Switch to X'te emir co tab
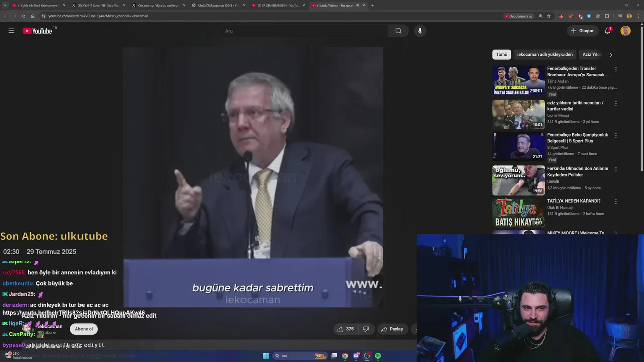 [x=158, y=5]
